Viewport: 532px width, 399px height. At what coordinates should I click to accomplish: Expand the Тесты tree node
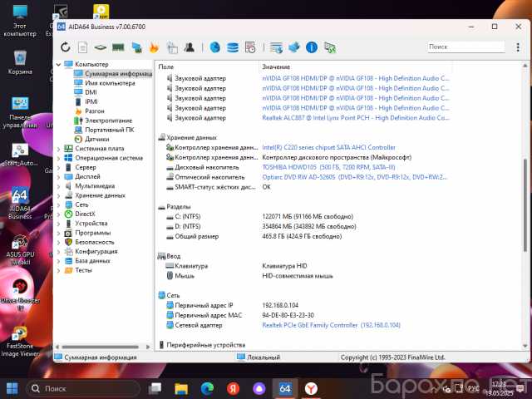click(58, 270)
